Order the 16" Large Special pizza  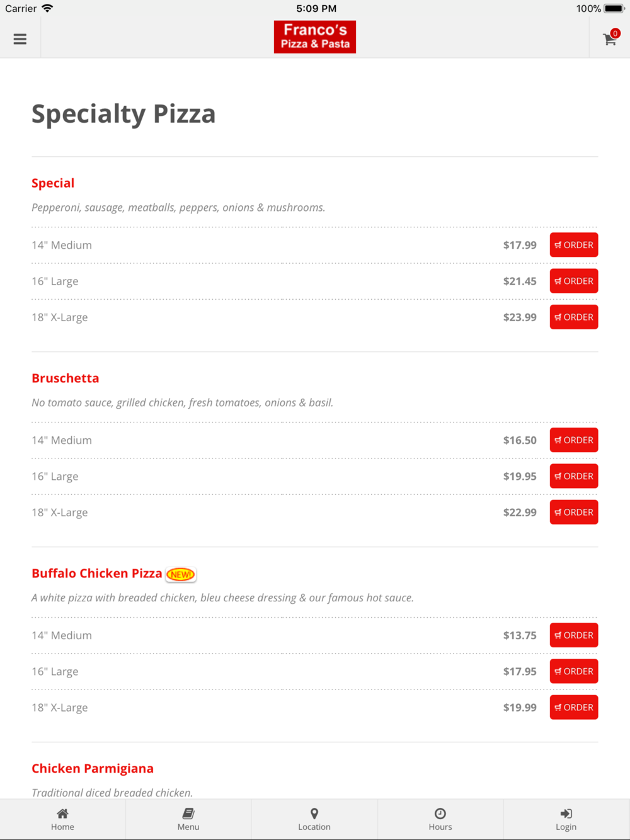[x=574, y=281]
